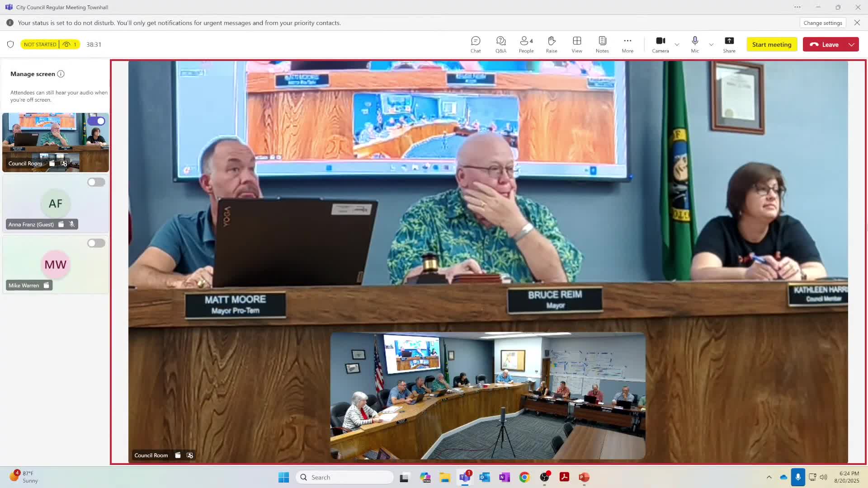The width and height of the screenshot is (868, 488).
Task: Expand Camera options dropdown arrow
Action: 677,44
